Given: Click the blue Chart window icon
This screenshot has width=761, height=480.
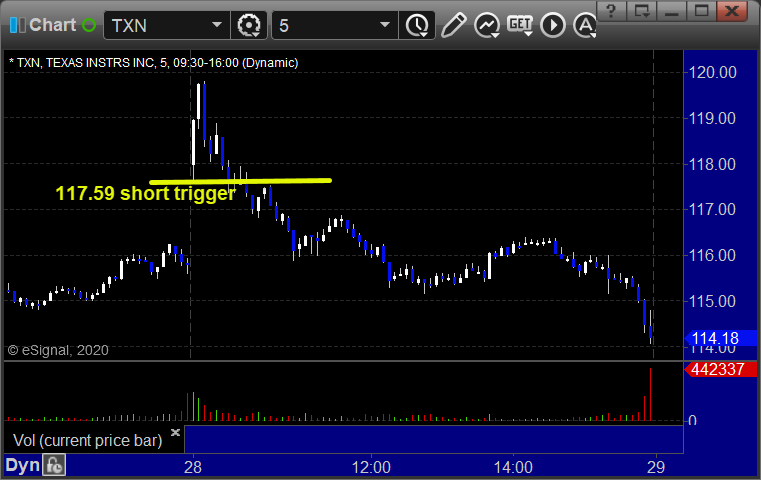Looking at the screenshot, I should pyautogui.click(x=17, y=25).
